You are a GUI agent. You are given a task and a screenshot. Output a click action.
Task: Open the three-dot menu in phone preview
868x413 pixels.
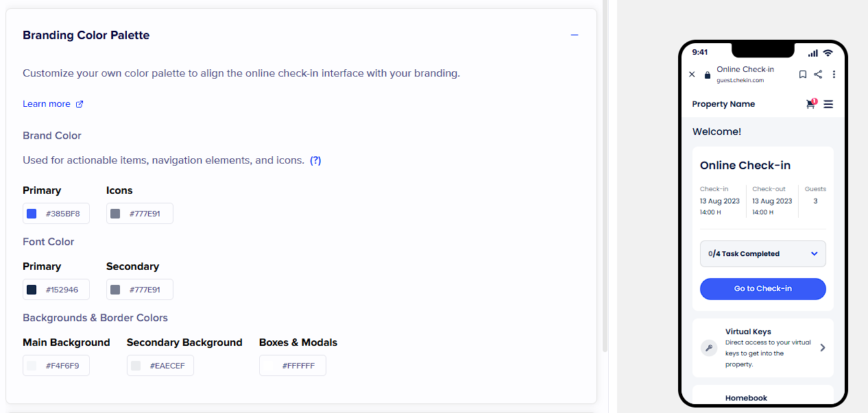[x=834, y=74]
